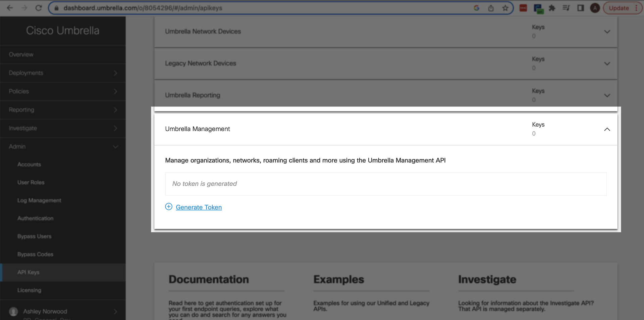Collapse the Admin sidebar menu
Viewport: 644px width, 320px height.
coord(63,146)
